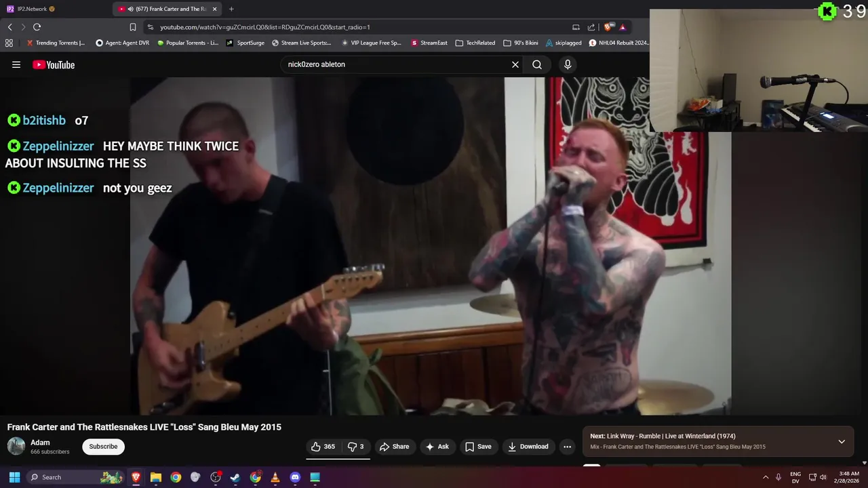This screenshot has width=868, height=488.
Task: Run the search with the magnifier button
Action: pyautogui.click(x=537, y=64)
